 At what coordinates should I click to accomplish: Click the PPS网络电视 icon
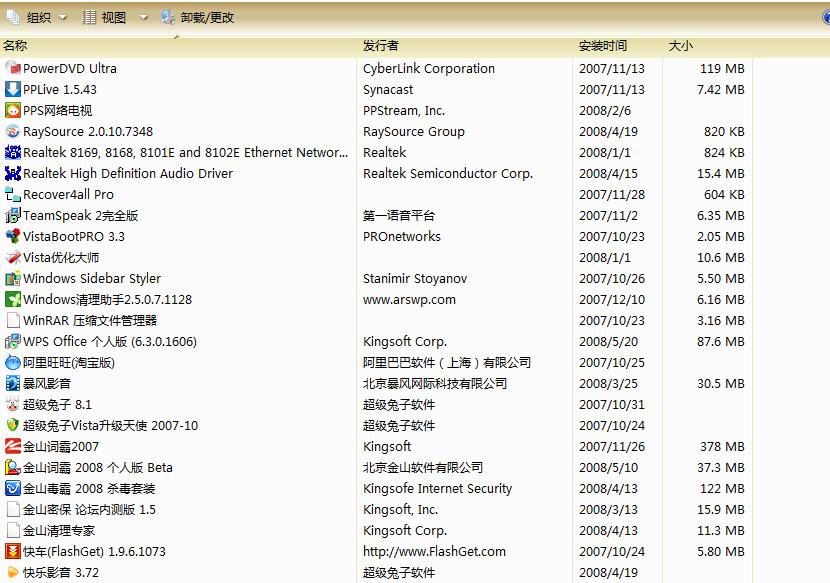click(13, 110)
